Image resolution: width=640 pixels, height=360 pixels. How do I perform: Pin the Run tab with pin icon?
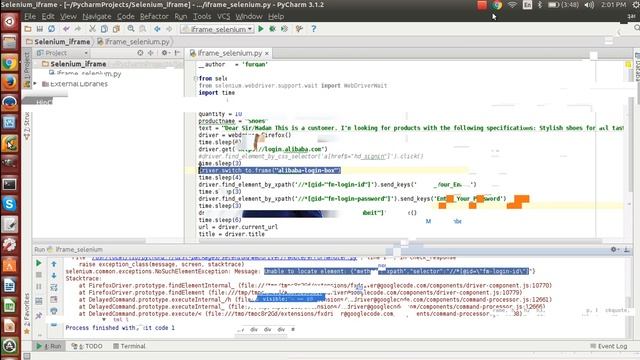click(x=39, y=316)
